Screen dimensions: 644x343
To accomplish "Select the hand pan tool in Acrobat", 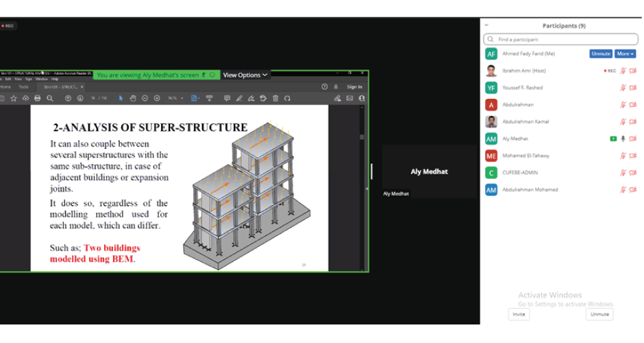I will [133, 98].
